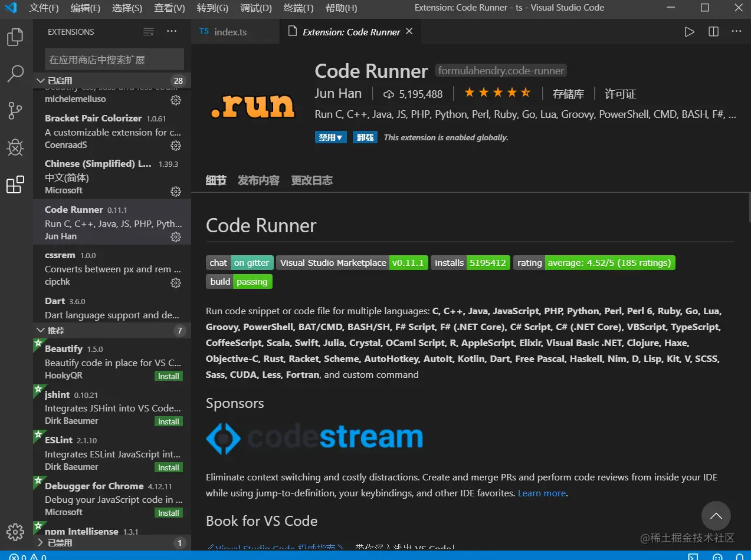Click the Run Code play icon
Image resolution: width=751 pixels, height=560 pixels.
click(x=689, y=32)
